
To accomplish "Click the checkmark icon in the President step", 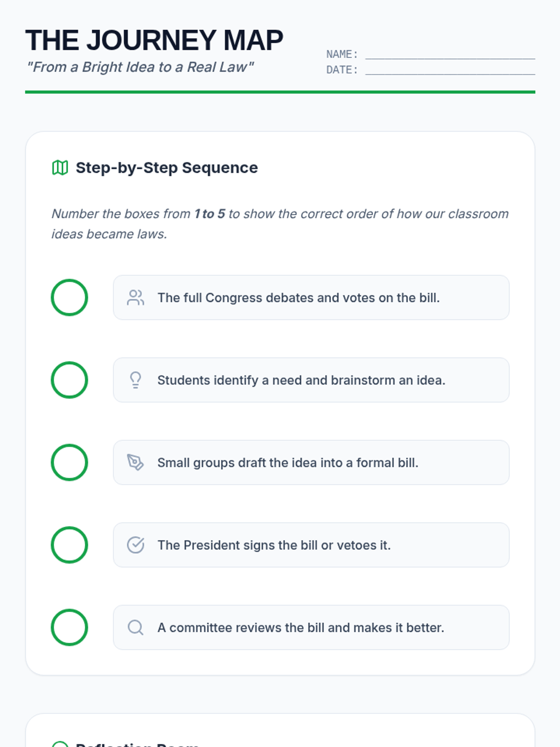I will pos(135,545).
